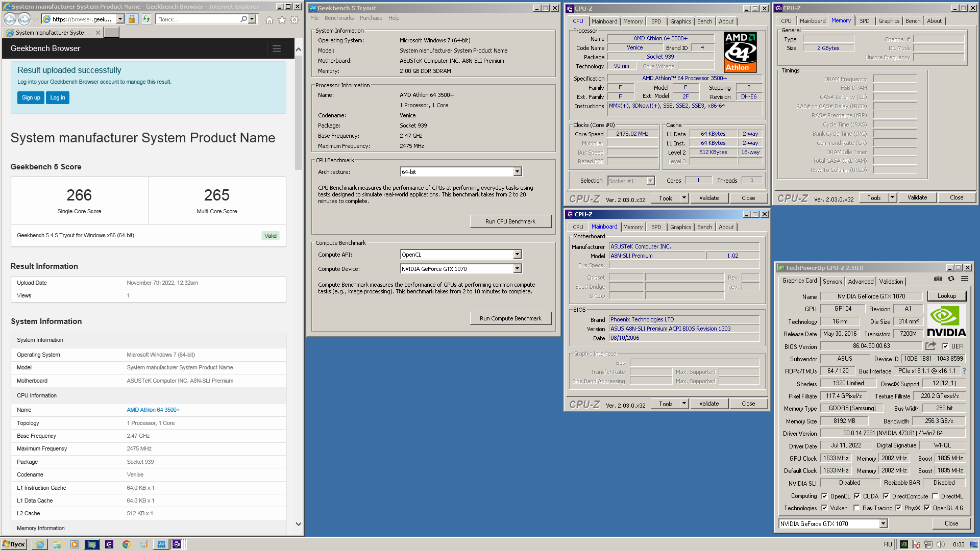Screen dimensions: 980x551
Task: Toggle the PhysX checkbox in GPU-Z
Action: (898, 508)
